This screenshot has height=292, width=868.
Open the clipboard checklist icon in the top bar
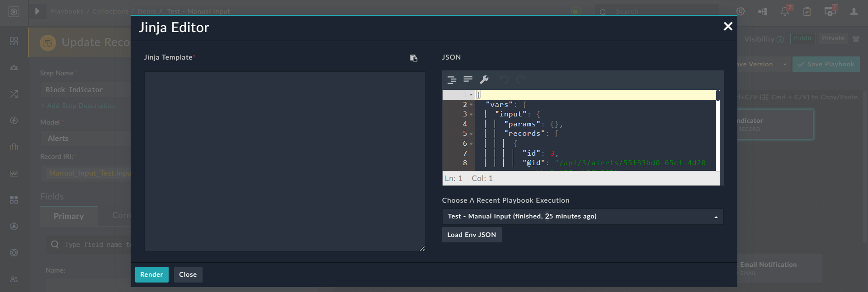tap(807, 11)
